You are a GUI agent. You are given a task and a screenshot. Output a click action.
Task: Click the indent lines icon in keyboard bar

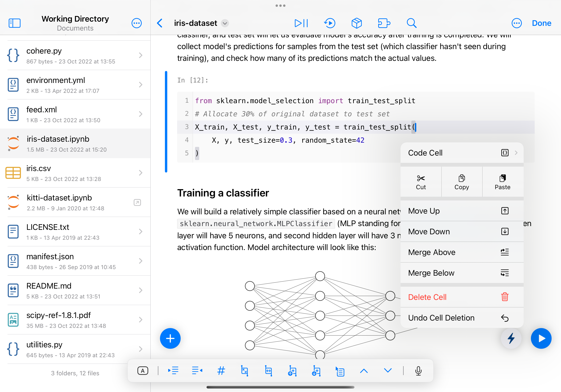click(173, 371)
